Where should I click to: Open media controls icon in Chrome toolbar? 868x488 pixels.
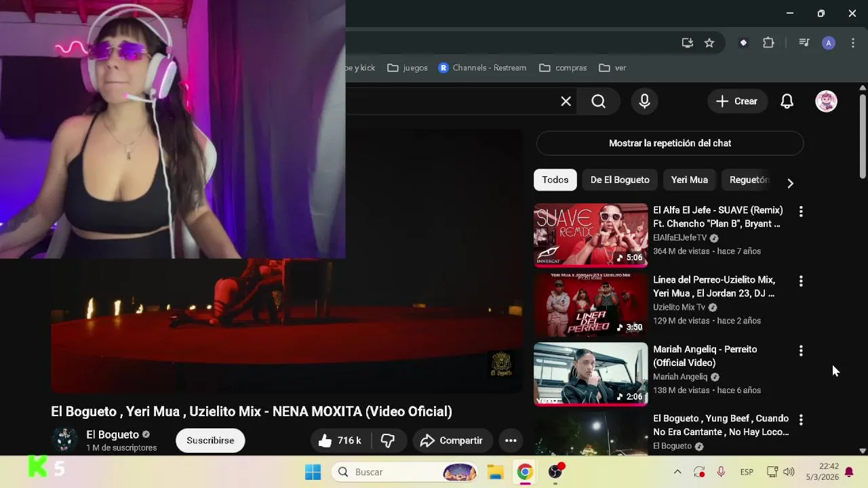click(x=804, y=43)
